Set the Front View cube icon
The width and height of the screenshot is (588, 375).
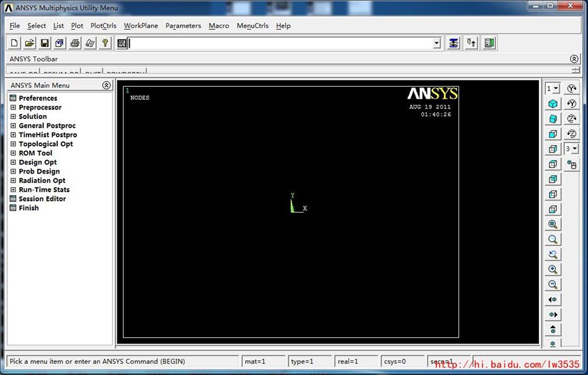pos(553,134)
